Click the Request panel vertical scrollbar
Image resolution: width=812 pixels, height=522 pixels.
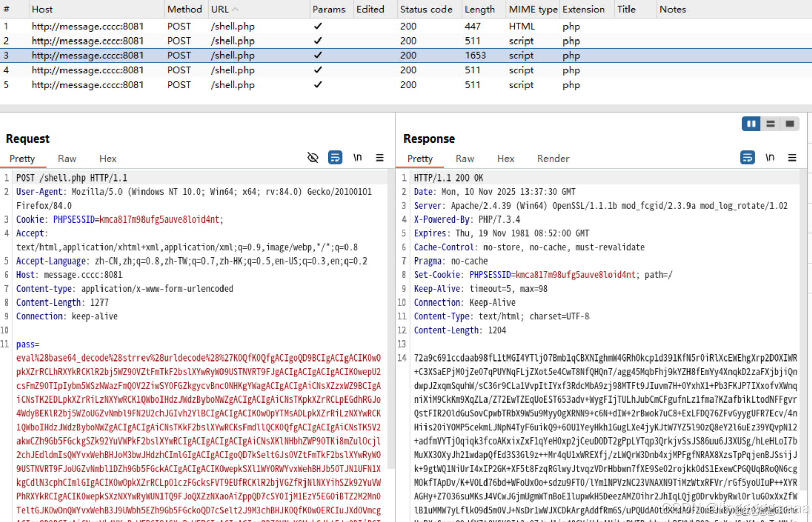click(x=391, y=319)
